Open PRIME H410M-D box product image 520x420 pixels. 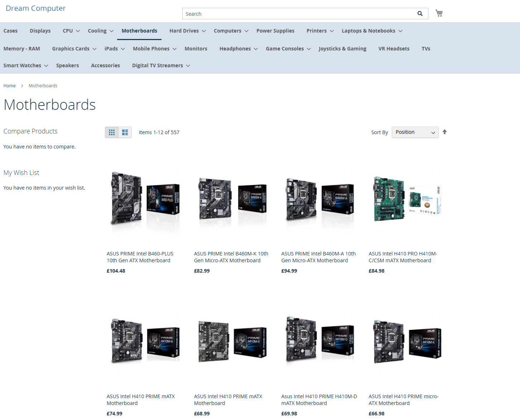(x=320, y=342)
